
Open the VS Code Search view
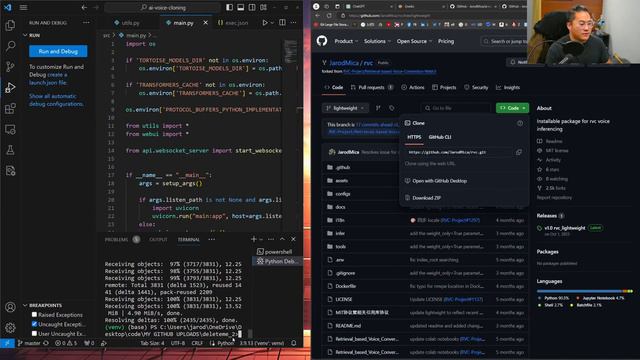coord(10,46)
